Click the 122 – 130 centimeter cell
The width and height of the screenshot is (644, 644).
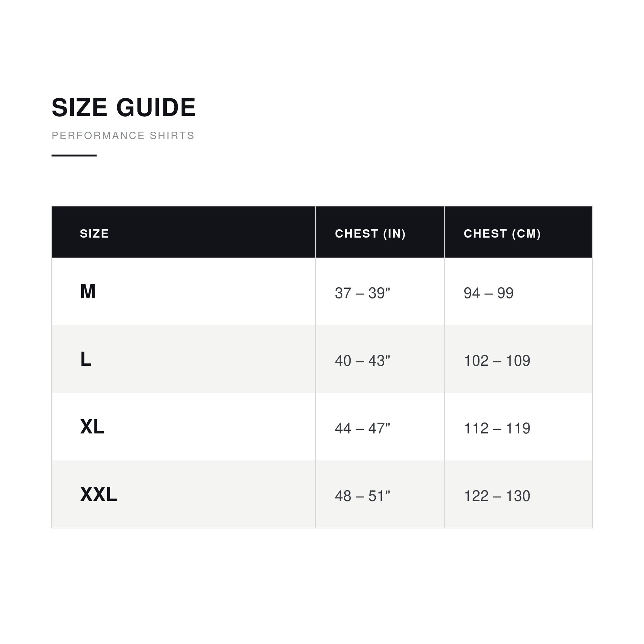[497, 496]
